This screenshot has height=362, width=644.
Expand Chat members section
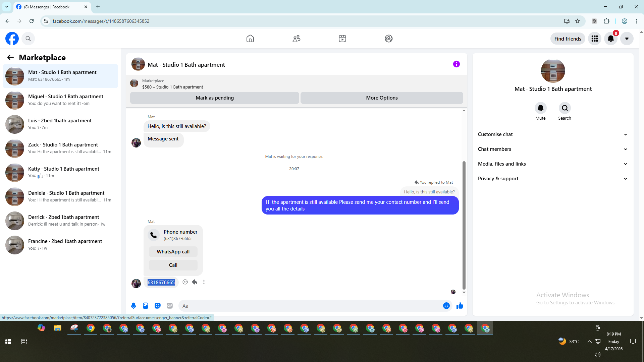pos(552,149)
